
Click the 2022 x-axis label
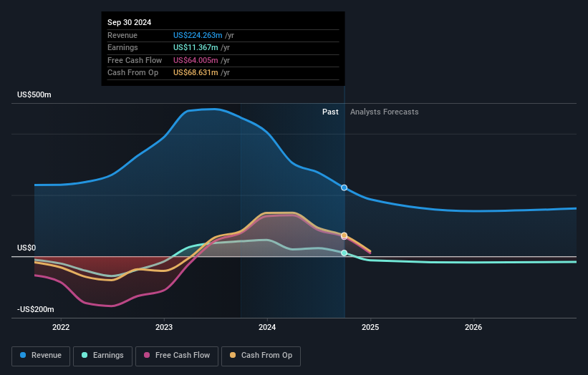pos(61,327)
